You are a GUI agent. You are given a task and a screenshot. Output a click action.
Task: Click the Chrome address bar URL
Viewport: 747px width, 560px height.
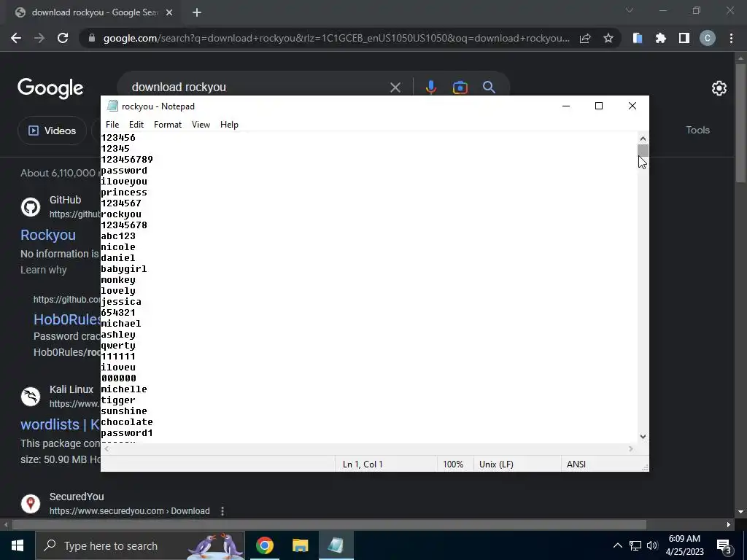coord(336,38)
